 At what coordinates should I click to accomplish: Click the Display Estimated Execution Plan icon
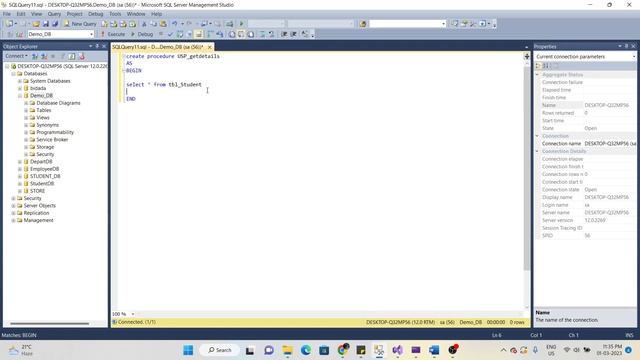(x=180, y=34)
